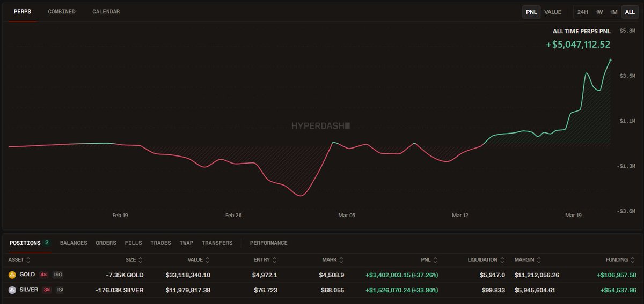Click the SILVER asset coin icon
Image resolution: width=644 pixels, height=304 pixels.
12,290
